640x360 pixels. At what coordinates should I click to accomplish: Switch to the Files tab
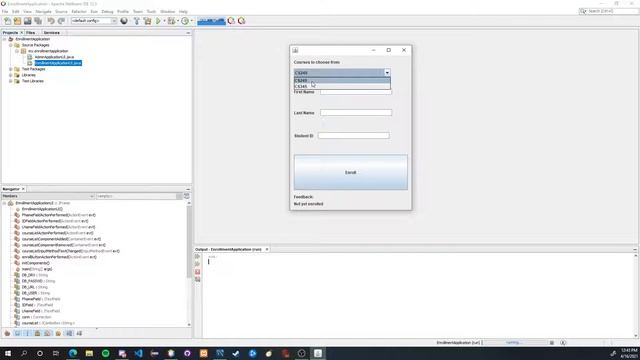click(31, 33)
